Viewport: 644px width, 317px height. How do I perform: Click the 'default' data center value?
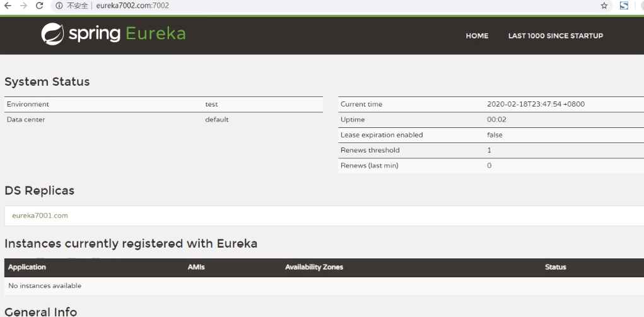(x=217, y=120)
